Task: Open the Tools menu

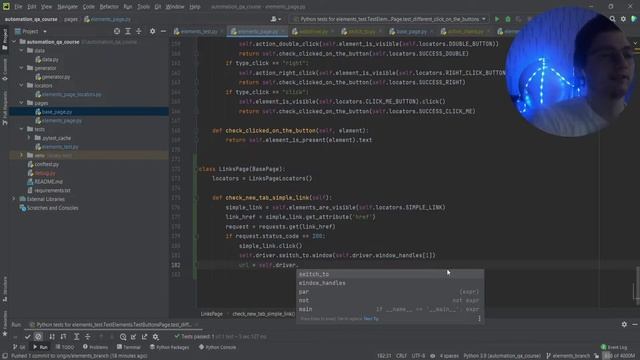Action: pos(143,7)
